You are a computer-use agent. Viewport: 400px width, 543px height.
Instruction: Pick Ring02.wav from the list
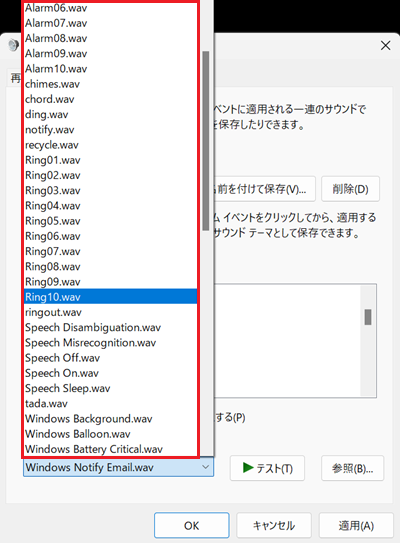tap(111, 175)
